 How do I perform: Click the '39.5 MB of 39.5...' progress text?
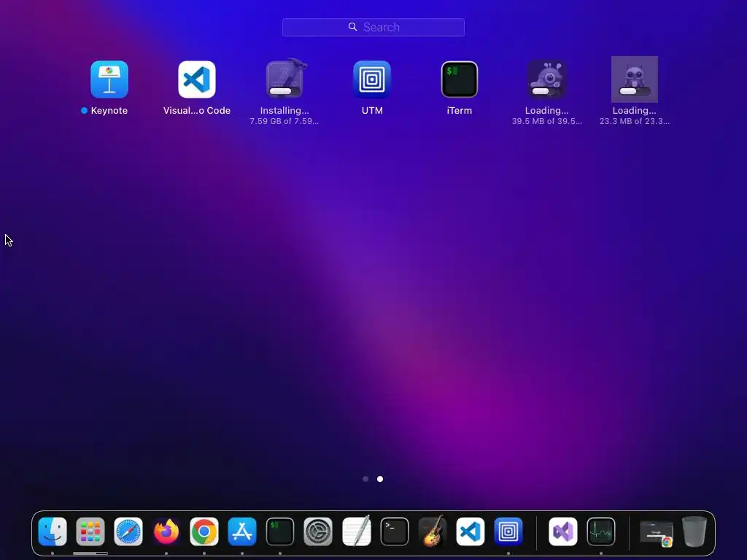click(x=547, y=122)
